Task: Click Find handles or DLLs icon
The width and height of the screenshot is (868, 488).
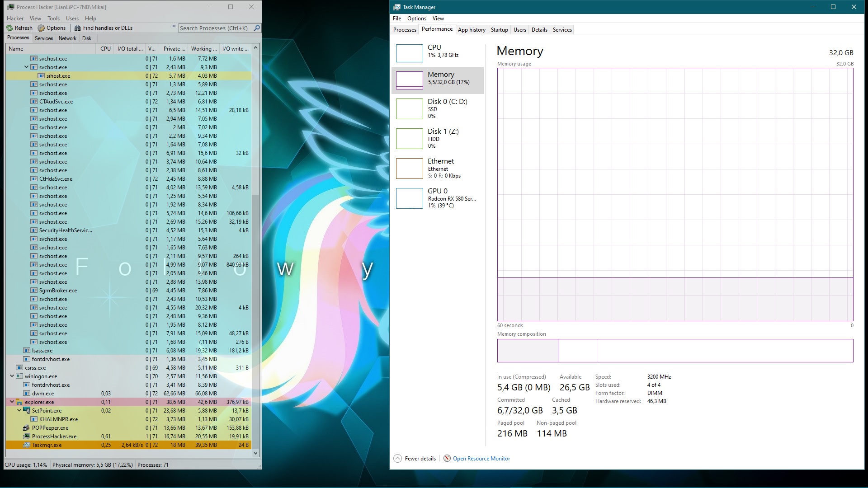Action: pyautogui.click(x=78, y=28)
